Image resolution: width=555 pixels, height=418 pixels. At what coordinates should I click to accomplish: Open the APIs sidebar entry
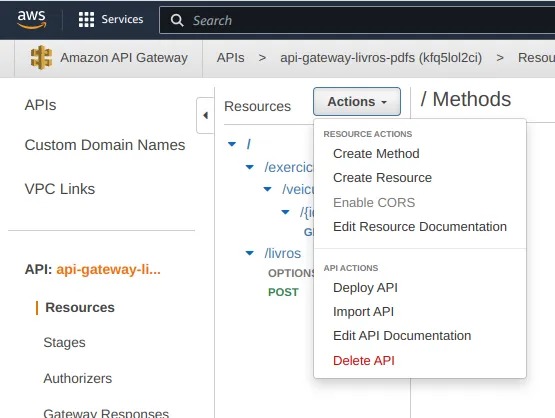click(40, 105)
